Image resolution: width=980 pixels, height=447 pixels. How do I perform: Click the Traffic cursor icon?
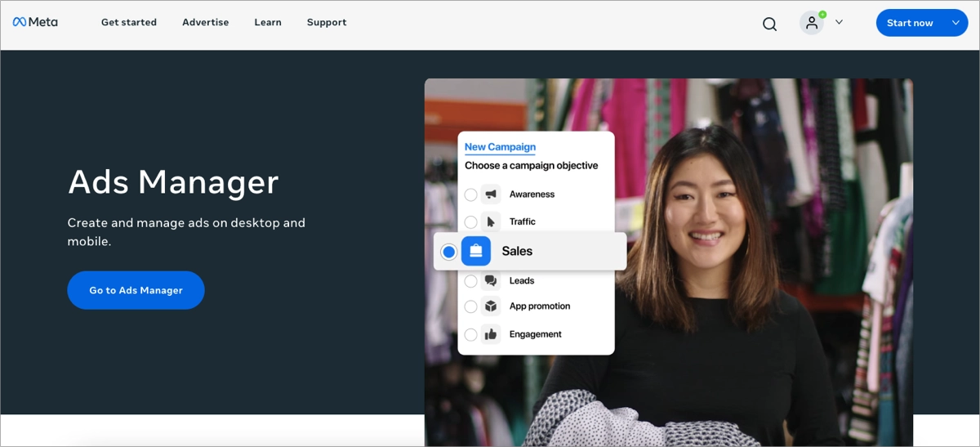[x=491, y=221]
